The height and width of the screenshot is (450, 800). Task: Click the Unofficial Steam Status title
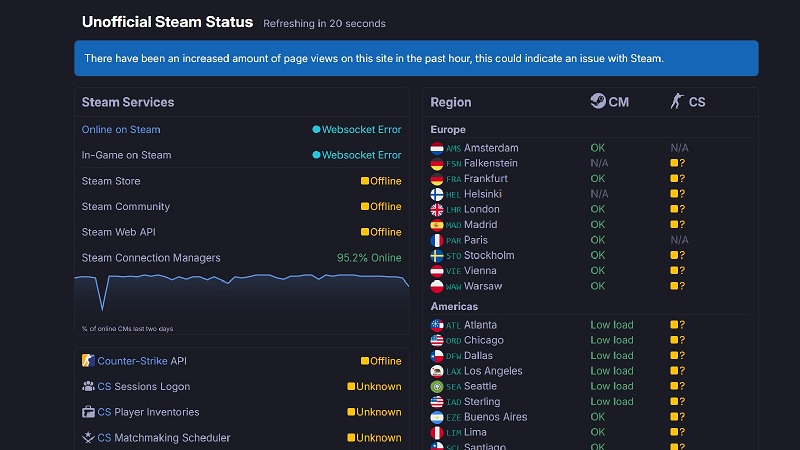pos(167,22)
